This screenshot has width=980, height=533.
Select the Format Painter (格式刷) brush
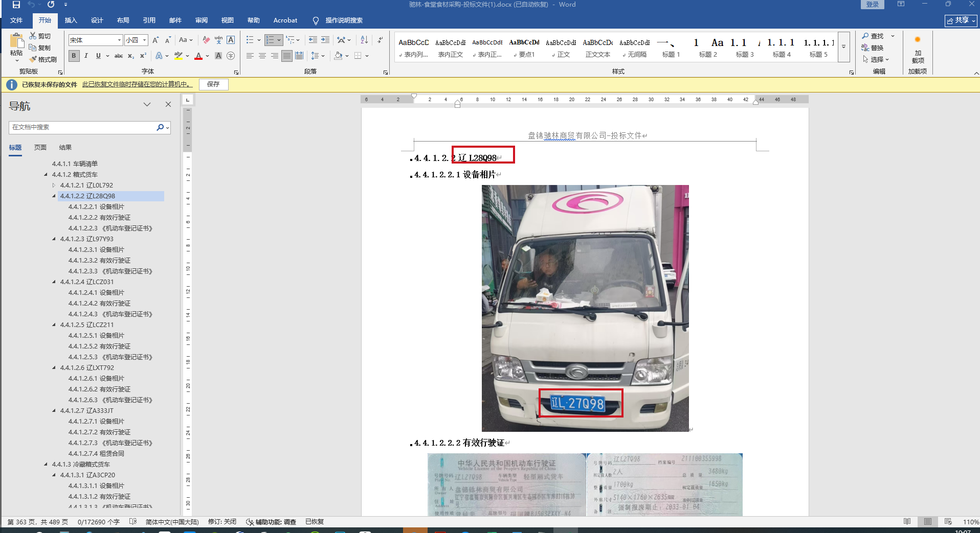33,59
